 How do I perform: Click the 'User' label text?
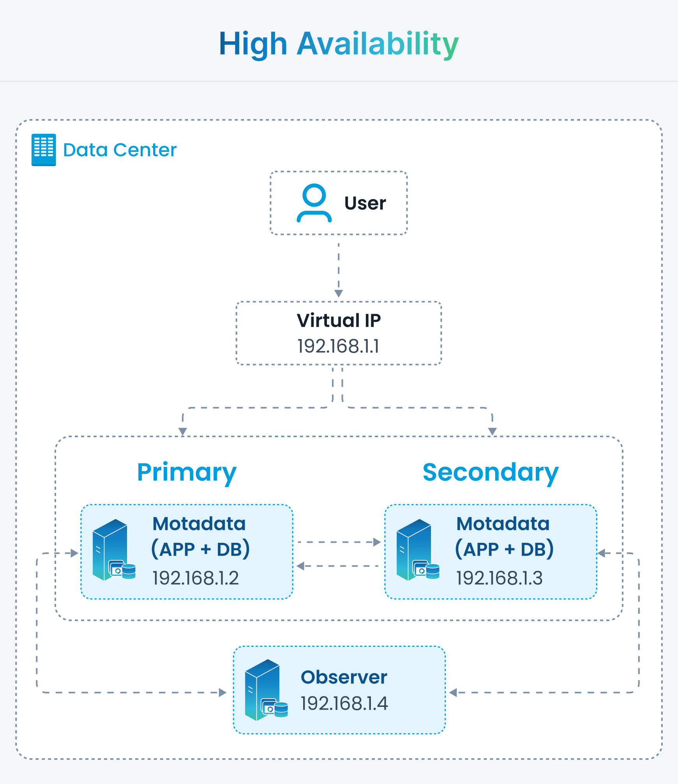(365, 203)
